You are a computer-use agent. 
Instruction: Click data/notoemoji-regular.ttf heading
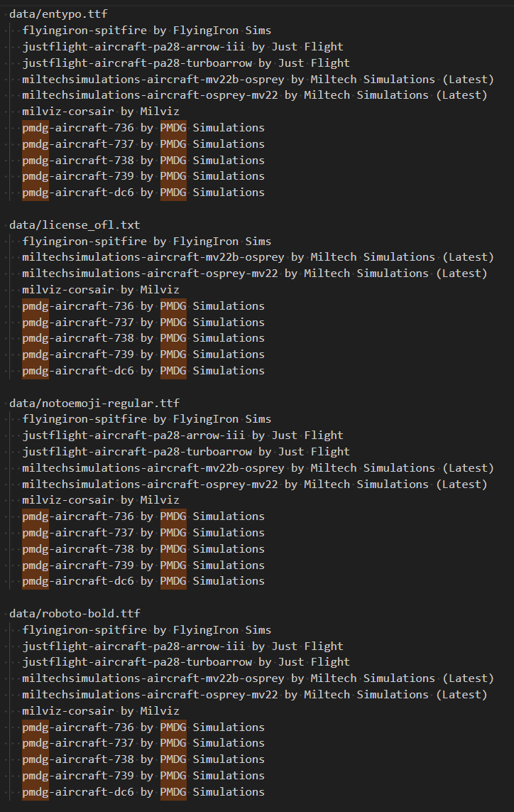click(x=94, y=403)
